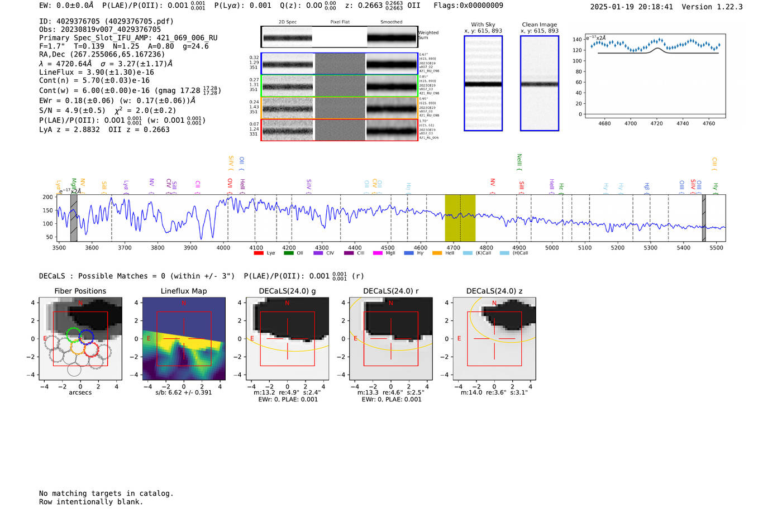This screenshot has width=782, height=532.
Task: Click the Clean Image CCD cutout
Action: pyautogui.click(x=540, y=83)
